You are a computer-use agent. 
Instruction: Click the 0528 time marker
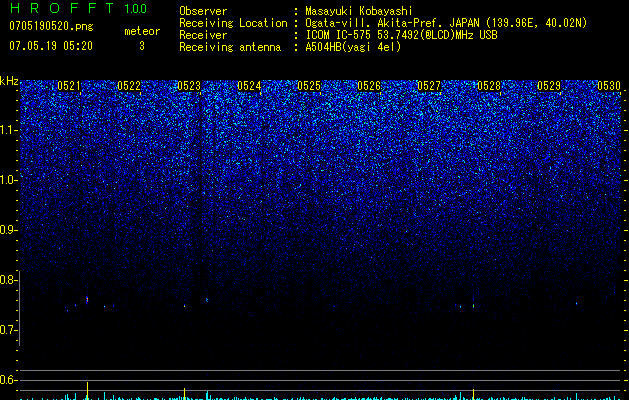coord(489,86)
